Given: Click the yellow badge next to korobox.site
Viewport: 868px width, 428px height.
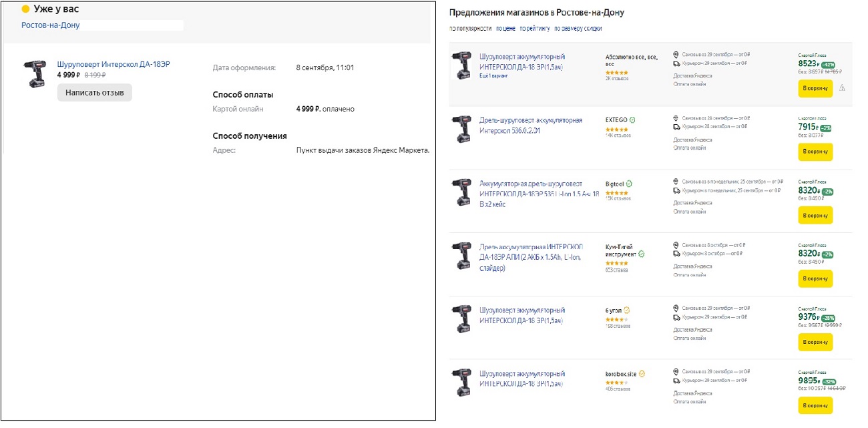Looking at the screenshot, I should coord(642,374).
